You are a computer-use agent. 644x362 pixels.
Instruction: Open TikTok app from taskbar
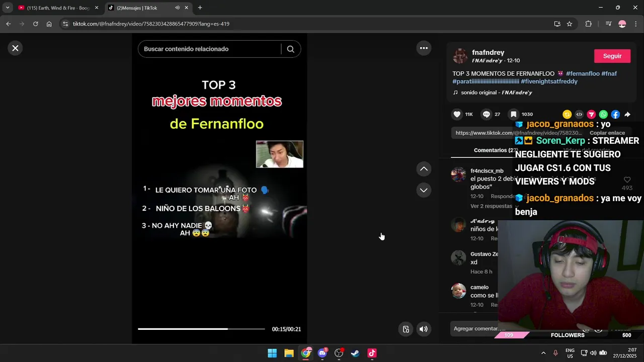coord(372,353)
